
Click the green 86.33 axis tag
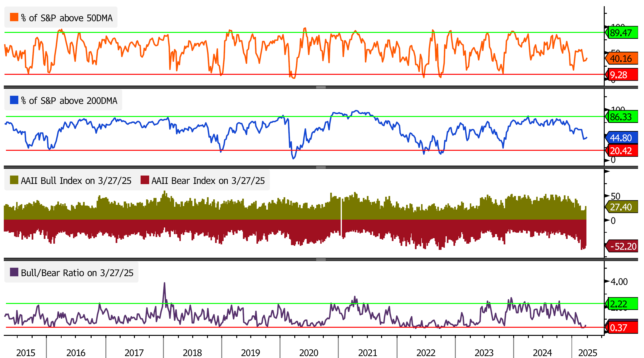(622, 117)
